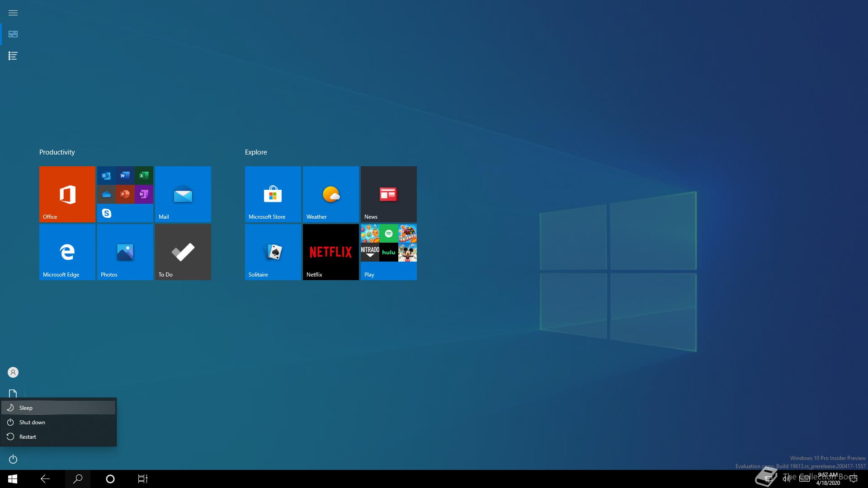This screenshot has height=488, width=868.
Task: Expand the Start hamburger menu
Action: pyautogui.click(x=13, y=13)
